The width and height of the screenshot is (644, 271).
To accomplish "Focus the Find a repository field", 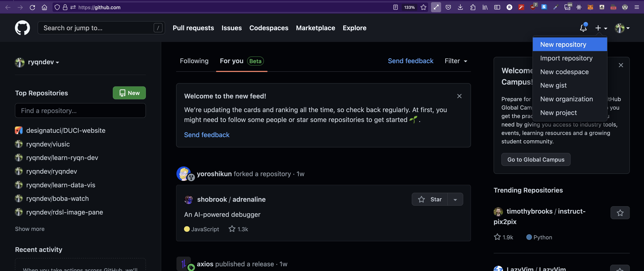I will 80,110.
